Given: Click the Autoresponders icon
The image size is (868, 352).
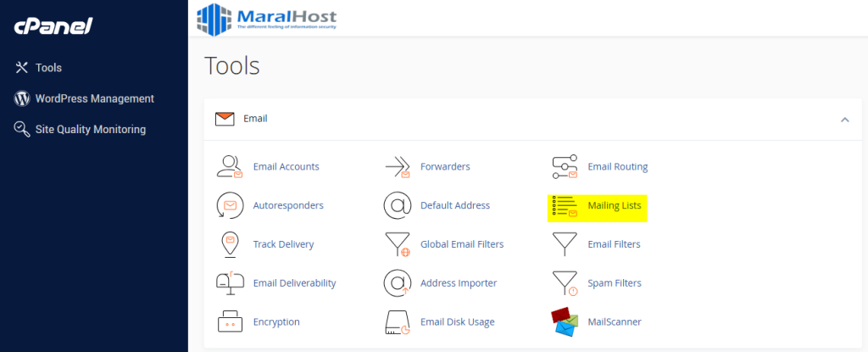Looking at the screenshot, I should (230, 205).
